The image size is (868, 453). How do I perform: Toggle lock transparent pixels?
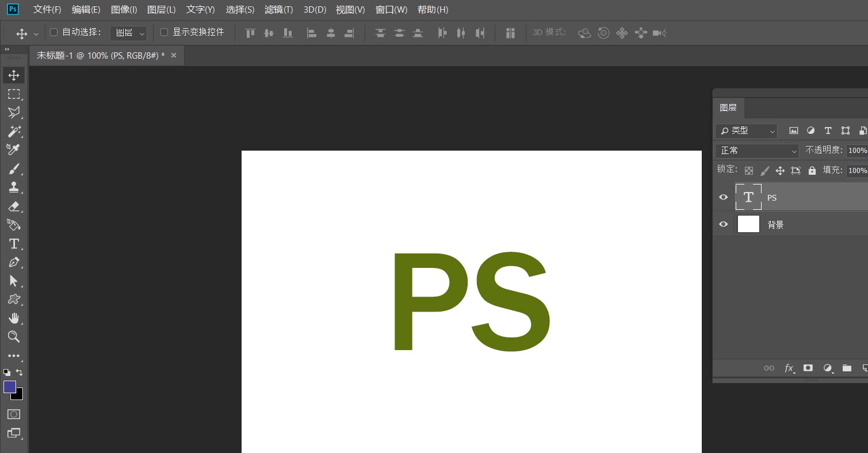[x=749, y=171]
